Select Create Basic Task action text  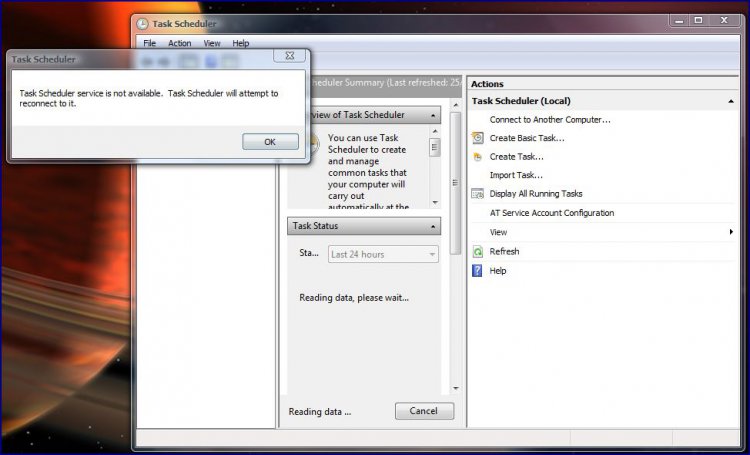tap(527, 138)
